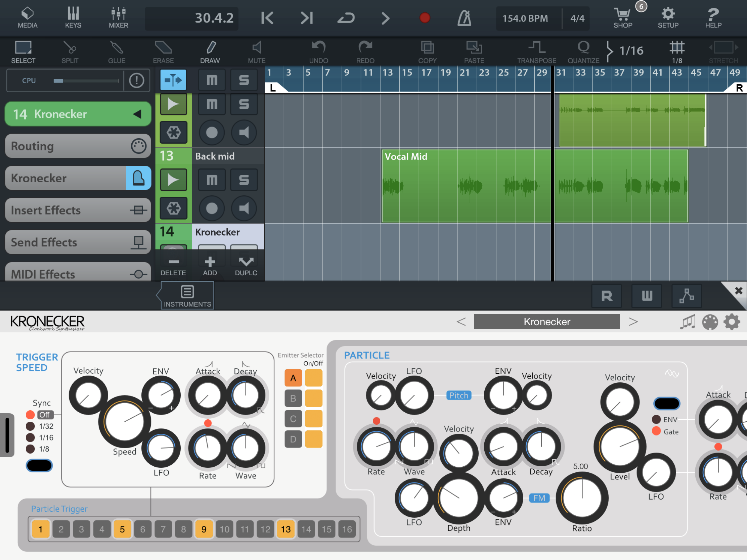The image size is (747, 560).
Task: Toggle the cycle loop button
Action: click(x=346, y=18)
